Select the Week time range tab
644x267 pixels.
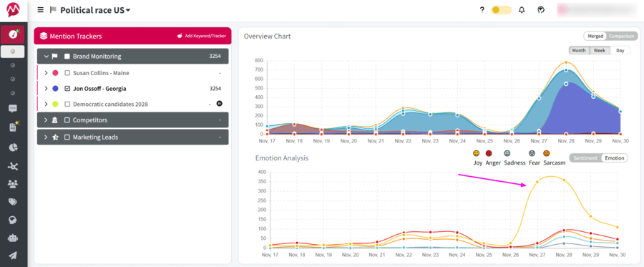pos(600,51)
